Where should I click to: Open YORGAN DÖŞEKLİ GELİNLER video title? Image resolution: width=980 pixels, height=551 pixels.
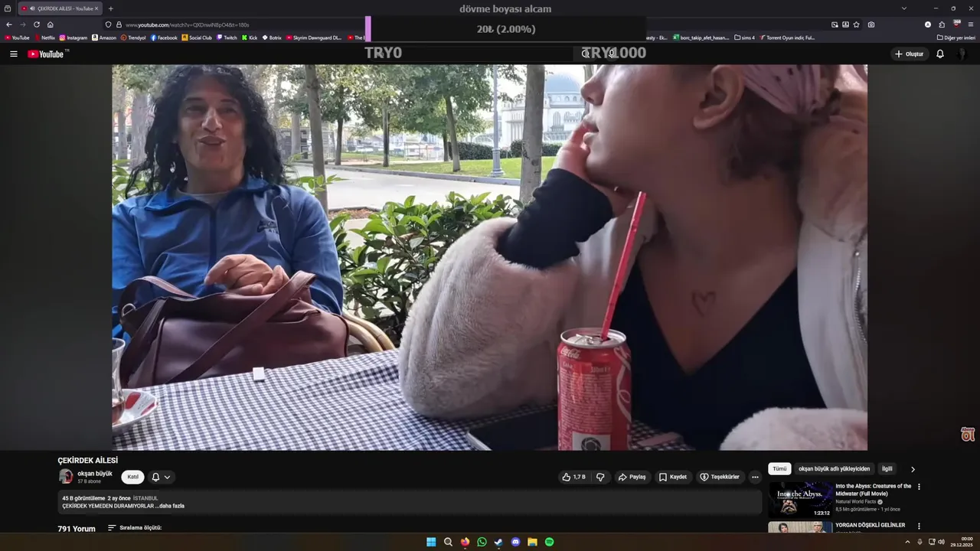[870, 525]
